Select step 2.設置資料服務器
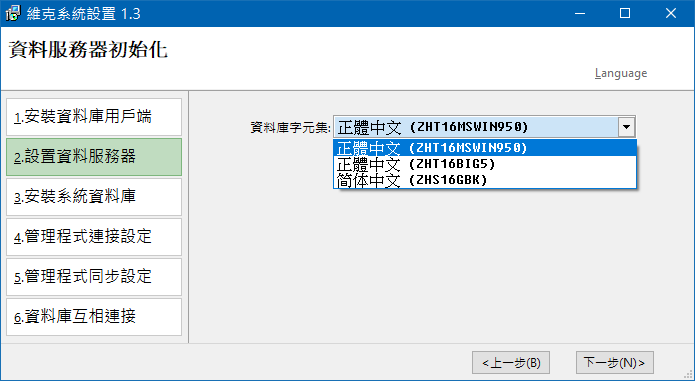Viewport: 695px width, 381px height. (x=94, y=157)
